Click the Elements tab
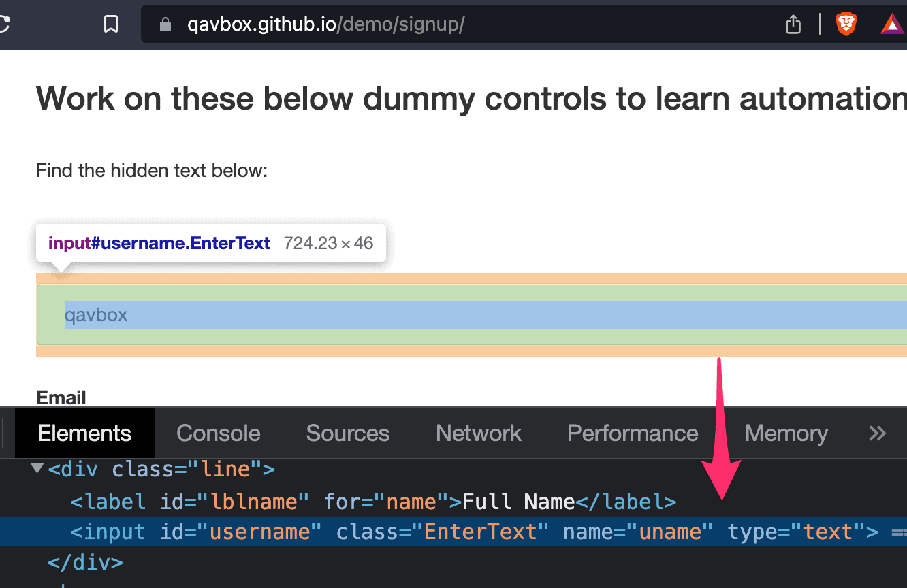Screen dimensions: 907x588 84,433
